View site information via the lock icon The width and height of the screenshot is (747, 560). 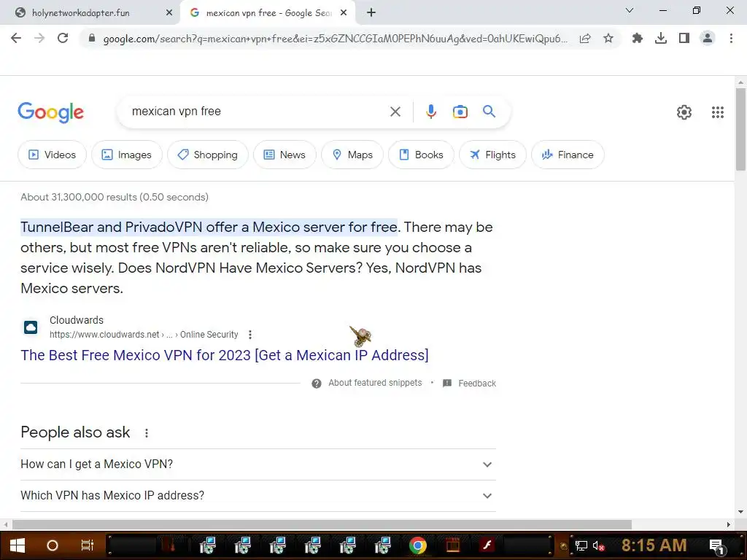(91, 38)
